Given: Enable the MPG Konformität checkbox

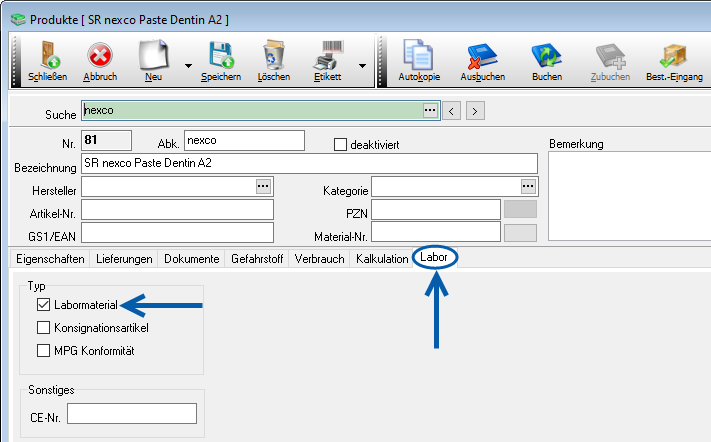Looking at the screenshot, I should click(x=43, y=350).
